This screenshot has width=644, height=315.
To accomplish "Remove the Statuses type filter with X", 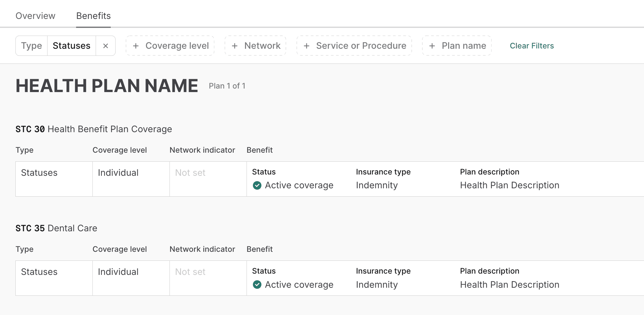I will tap(106, 46).
